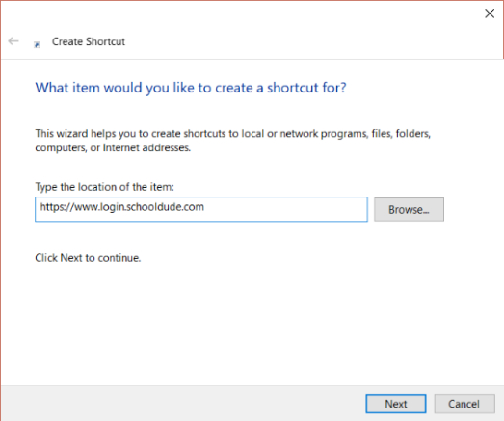
Task: Click the wizard description paragraph
Action: click(x=232, y=141)
